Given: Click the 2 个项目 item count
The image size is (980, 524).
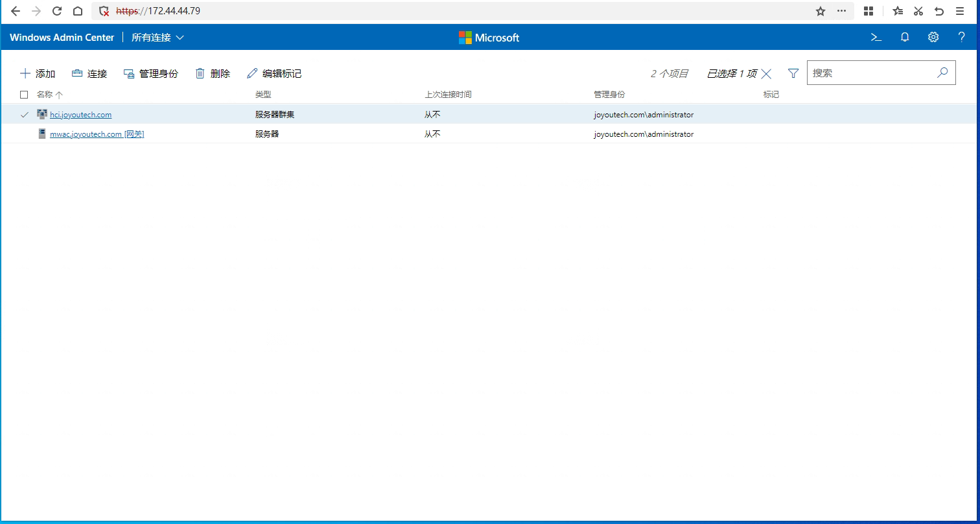Looking at the screenshot, I should (x=670, y=74).
